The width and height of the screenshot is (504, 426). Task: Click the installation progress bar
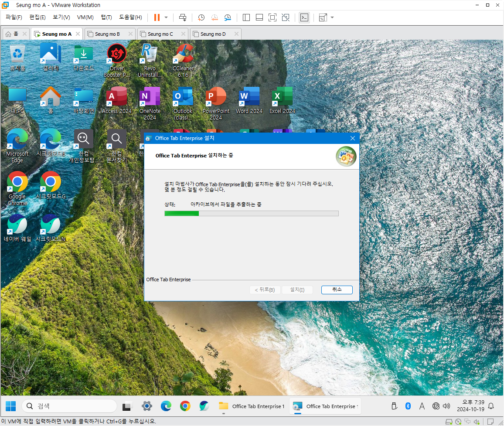pyautogui.click(x=252, y=214)
